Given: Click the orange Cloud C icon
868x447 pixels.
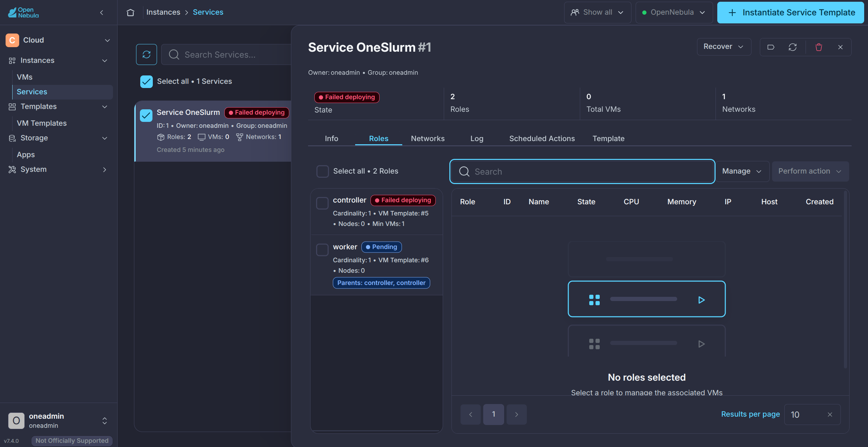Looking at the screenshot, I should click(12, 40).
